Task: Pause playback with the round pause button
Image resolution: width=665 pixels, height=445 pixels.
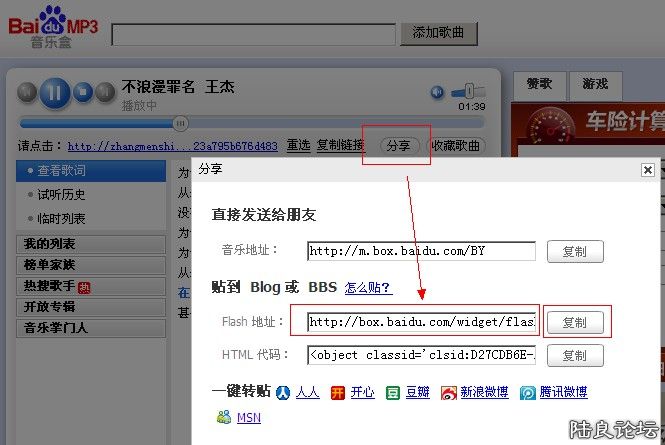Action: [x=57, y=93]
